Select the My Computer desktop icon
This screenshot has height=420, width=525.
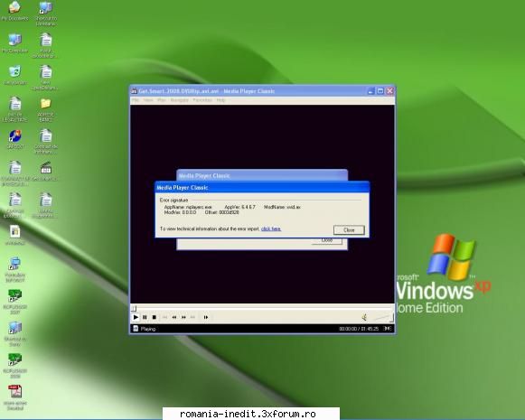tap(14, 42)
